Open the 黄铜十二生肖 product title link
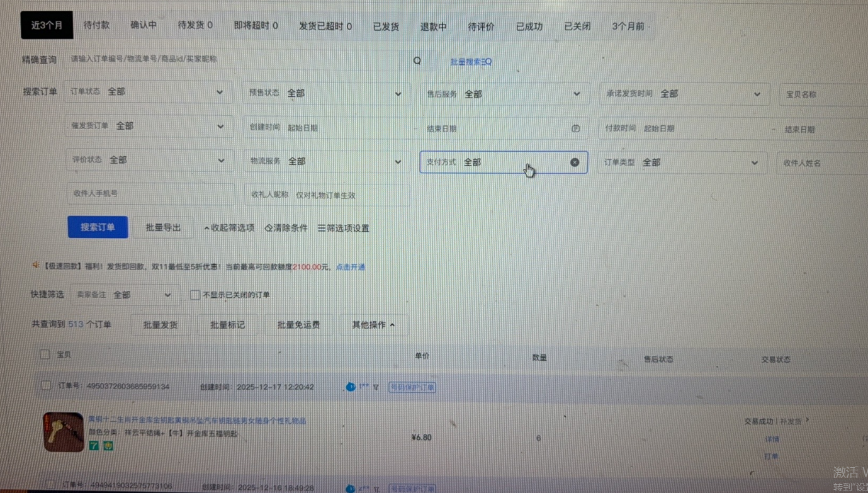This screenshot has width=868, height=493. [x=197, y=420]
